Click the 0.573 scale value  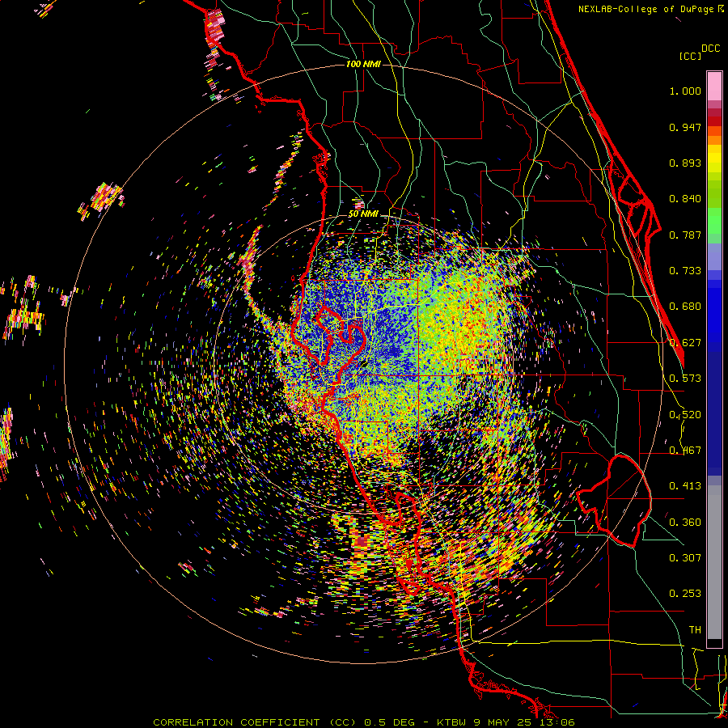tap(685, 379)
